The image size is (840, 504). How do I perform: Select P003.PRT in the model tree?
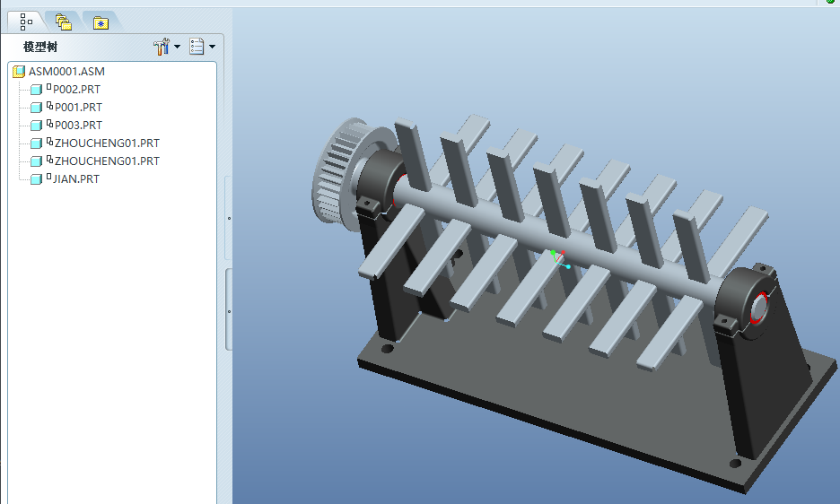coord(78,126)
